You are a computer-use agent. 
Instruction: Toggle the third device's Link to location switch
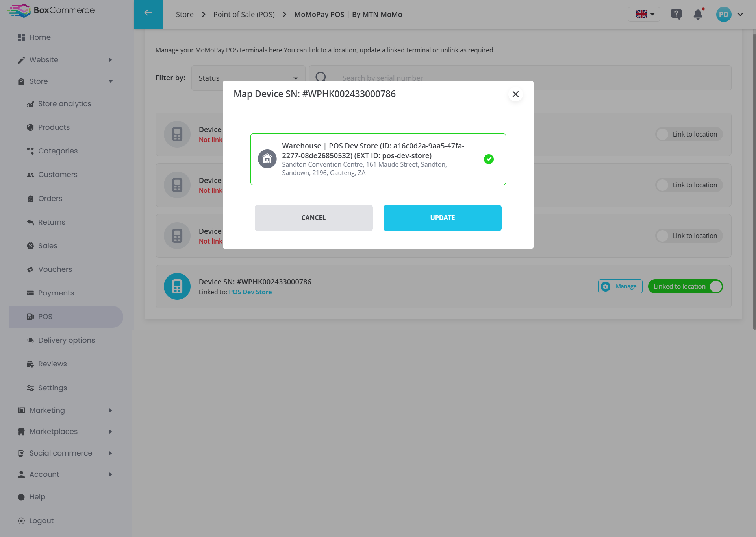[x=689, y=236]
